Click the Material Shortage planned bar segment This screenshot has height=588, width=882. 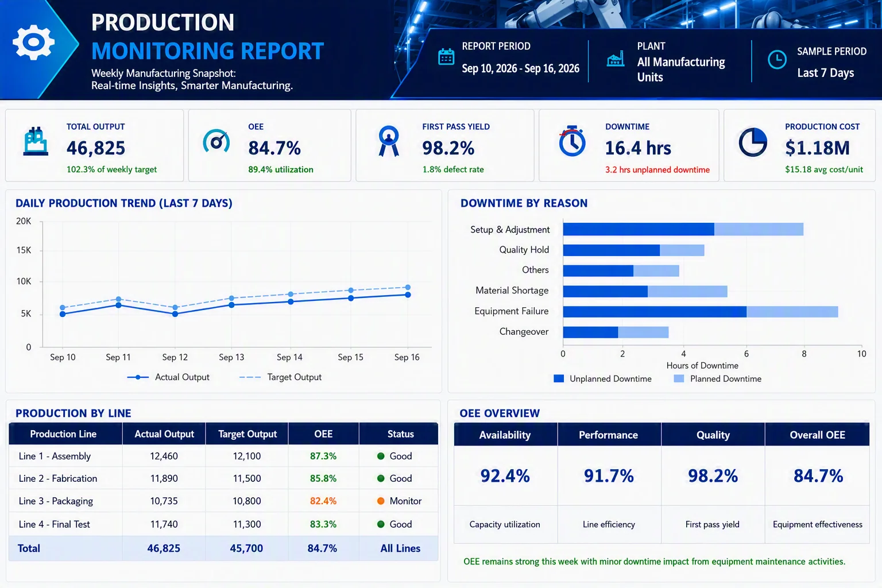687,291
